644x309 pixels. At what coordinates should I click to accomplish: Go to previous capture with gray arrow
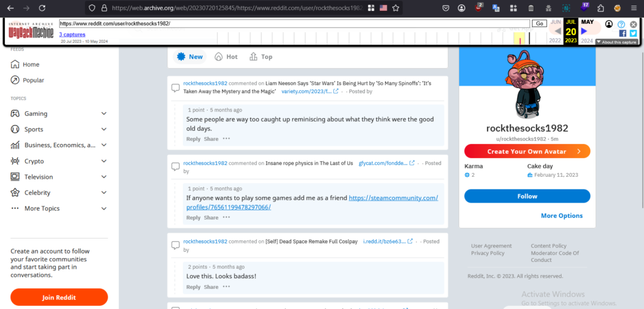[557, 31]
